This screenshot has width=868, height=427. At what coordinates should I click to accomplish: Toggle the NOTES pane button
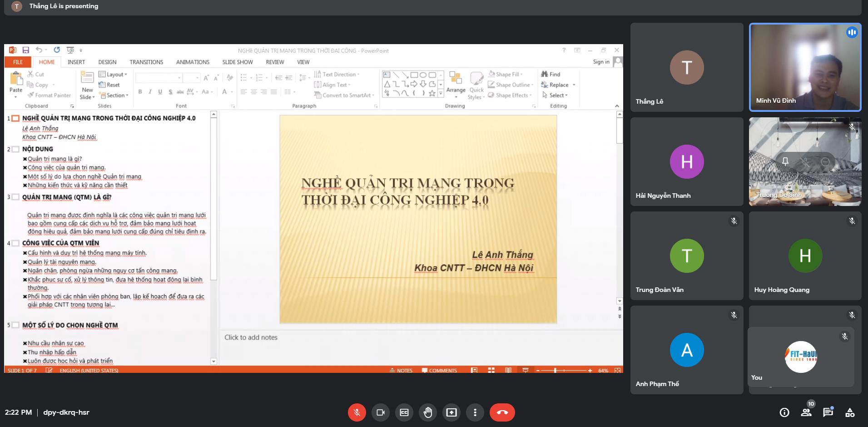401,370
